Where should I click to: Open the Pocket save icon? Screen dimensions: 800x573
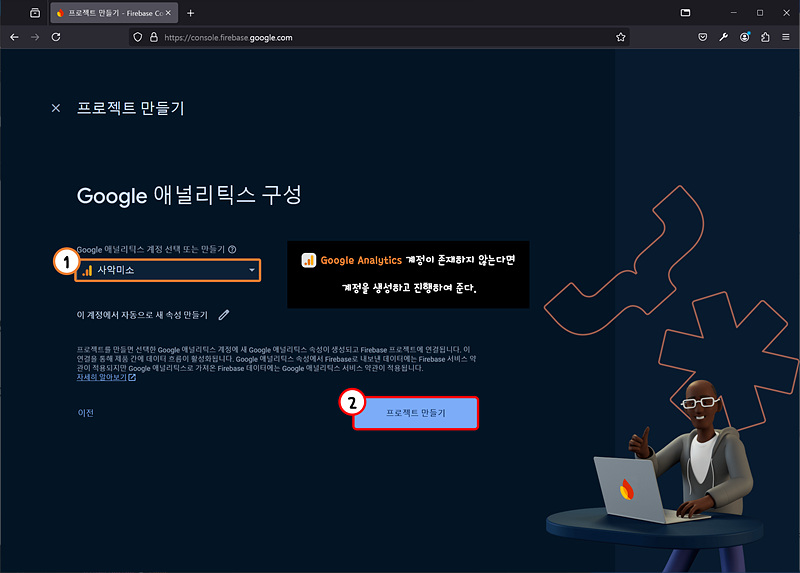(703, 37)
